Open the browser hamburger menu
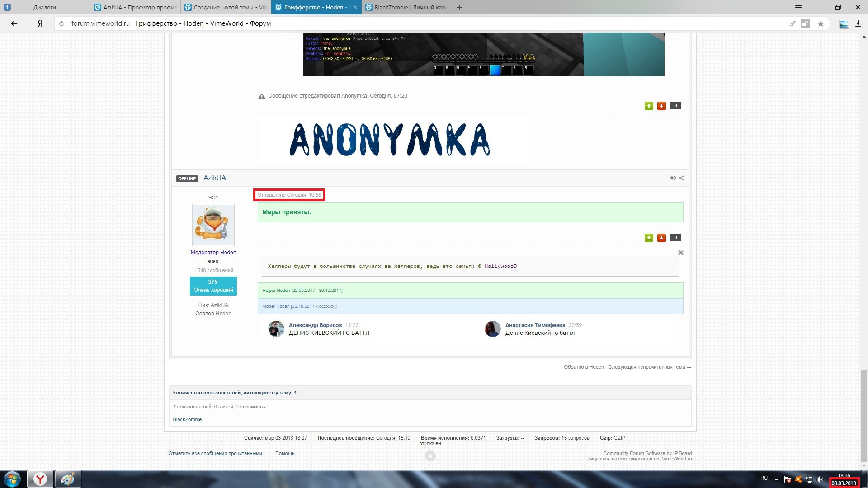 (798, 7)
